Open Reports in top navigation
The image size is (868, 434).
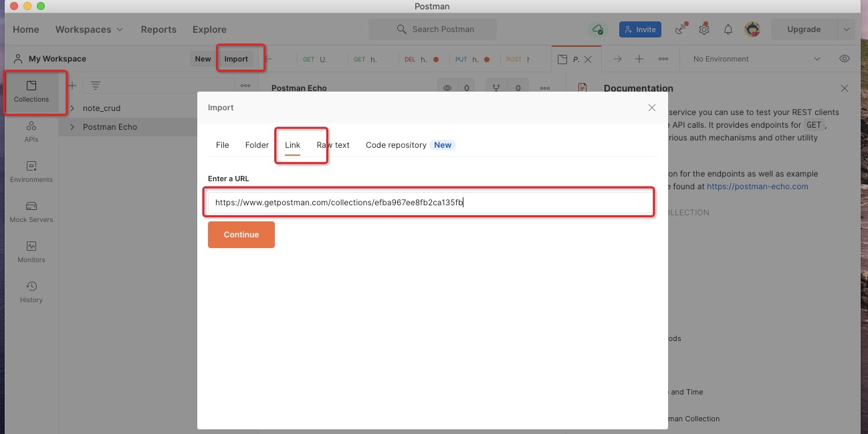click(x=158, y=29)
